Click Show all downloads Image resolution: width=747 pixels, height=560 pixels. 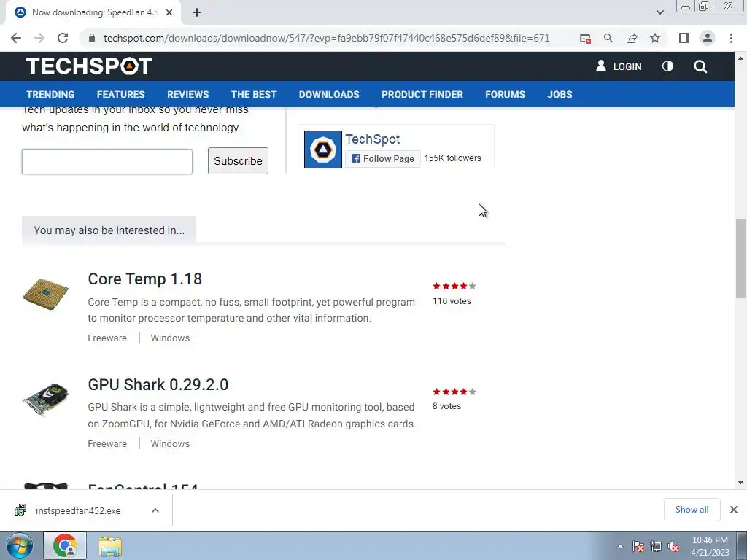[x=692, y=510]
